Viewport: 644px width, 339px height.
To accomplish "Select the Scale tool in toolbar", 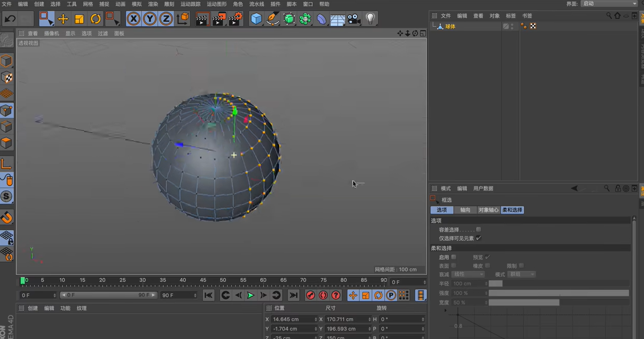I will click(x=79, y=18).
